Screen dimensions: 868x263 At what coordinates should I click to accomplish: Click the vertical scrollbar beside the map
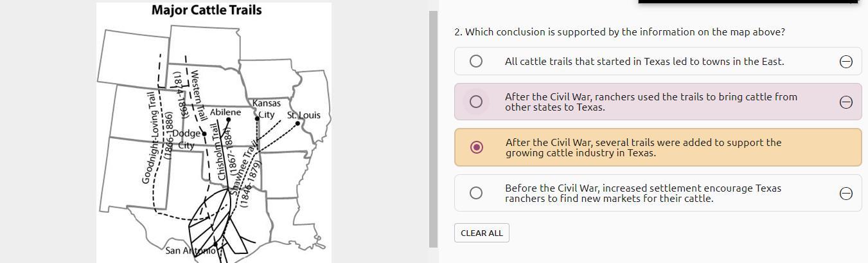433,129
